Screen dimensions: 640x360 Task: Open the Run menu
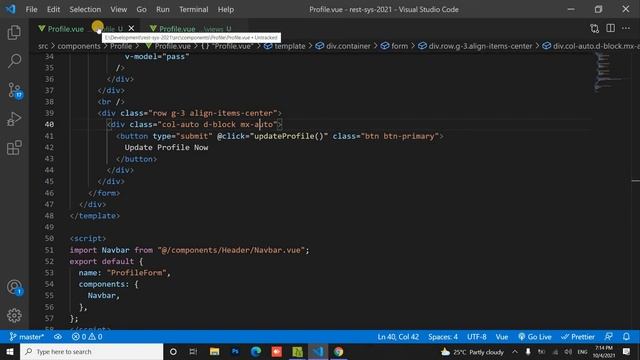(162, 9)
